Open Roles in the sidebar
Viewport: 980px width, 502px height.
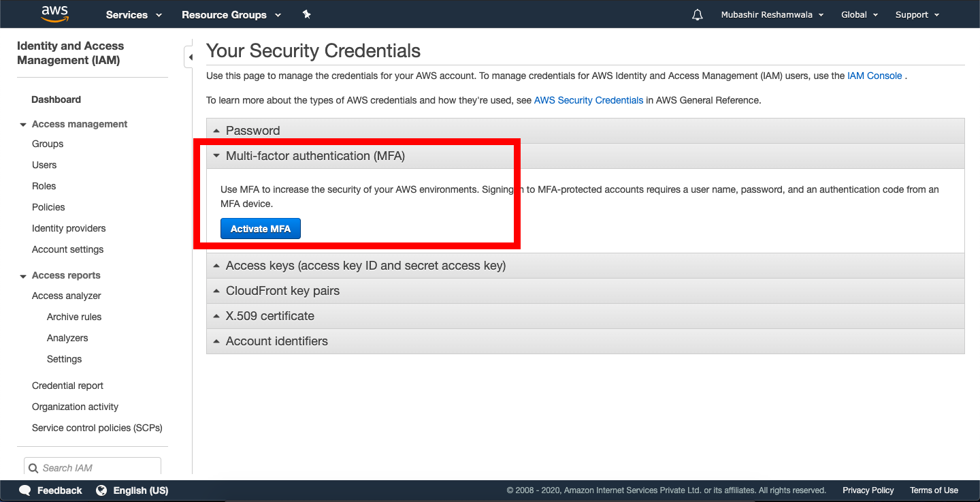(44, 186)
